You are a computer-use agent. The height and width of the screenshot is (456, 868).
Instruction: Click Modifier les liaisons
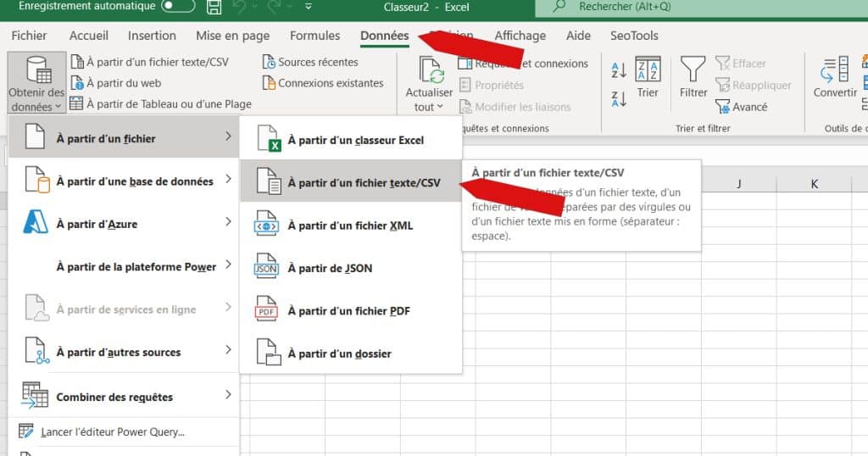pos(515,107)
